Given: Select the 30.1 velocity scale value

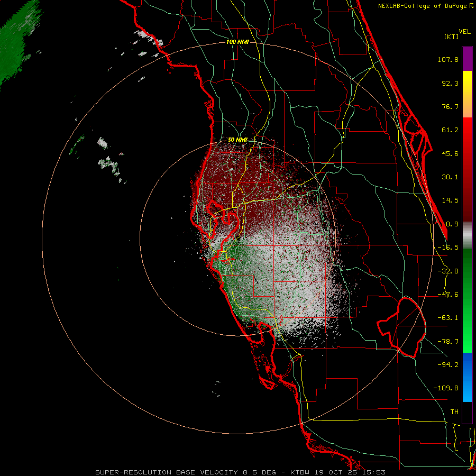Looking at the screenshot, I should (450, 177).
